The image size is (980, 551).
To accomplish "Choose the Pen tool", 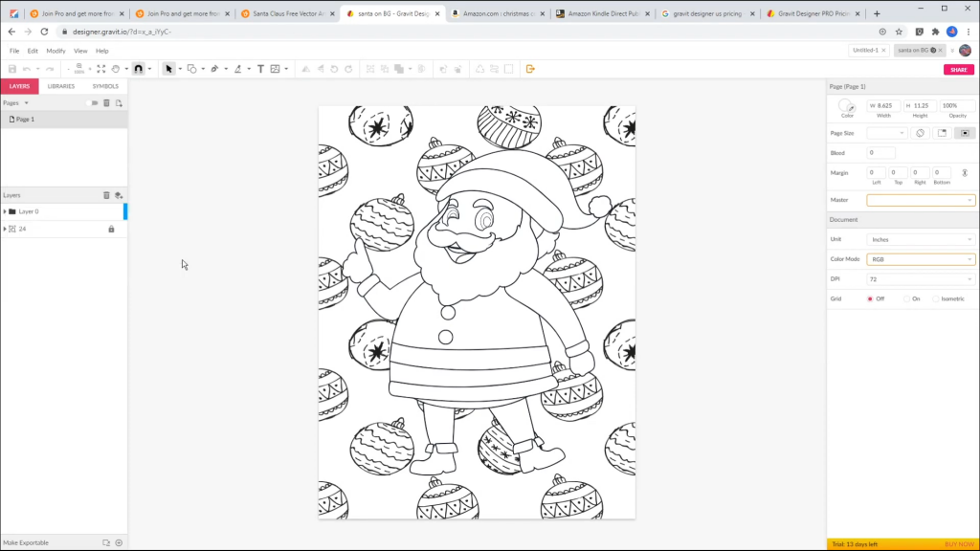I will coord(213,69).
